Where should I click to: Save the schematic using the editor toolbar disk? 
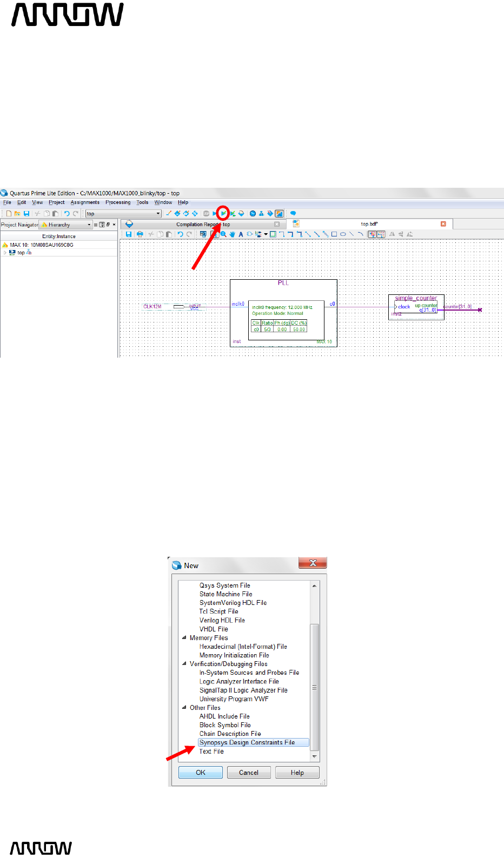129,234
